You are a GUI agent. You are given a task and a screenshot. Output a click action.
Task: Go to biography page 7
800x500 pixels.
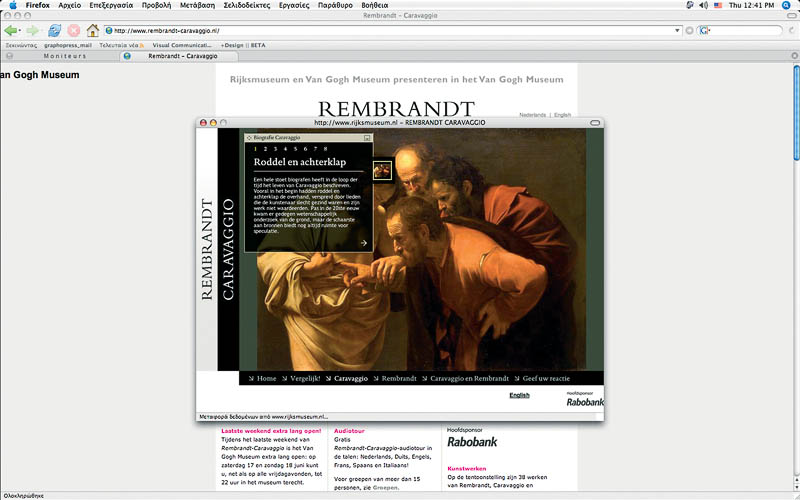[x=315, y=149]
